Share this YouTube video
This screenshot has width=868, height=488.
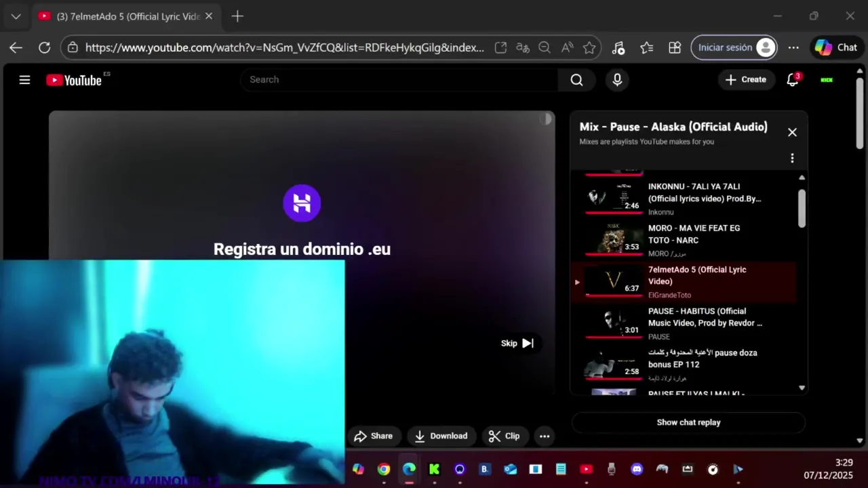[374, 436]
